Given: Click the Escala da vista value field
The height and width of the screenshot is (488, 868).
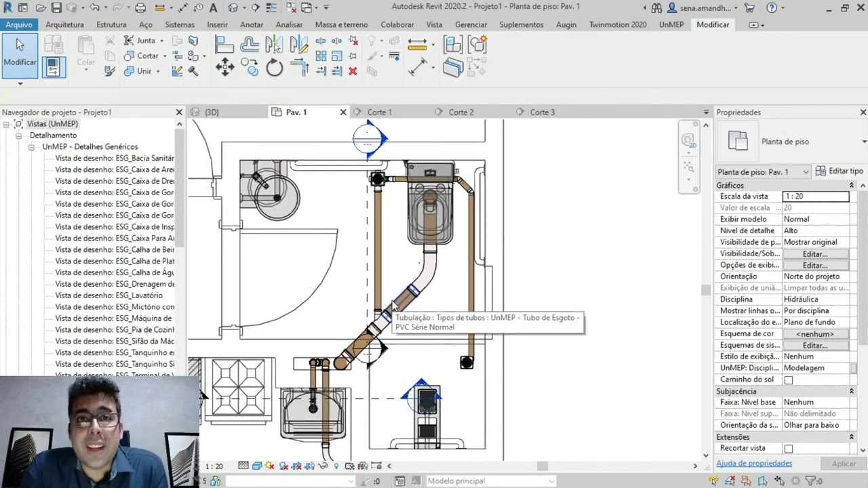Looking at the screenshot, I should tap(815, 197).
